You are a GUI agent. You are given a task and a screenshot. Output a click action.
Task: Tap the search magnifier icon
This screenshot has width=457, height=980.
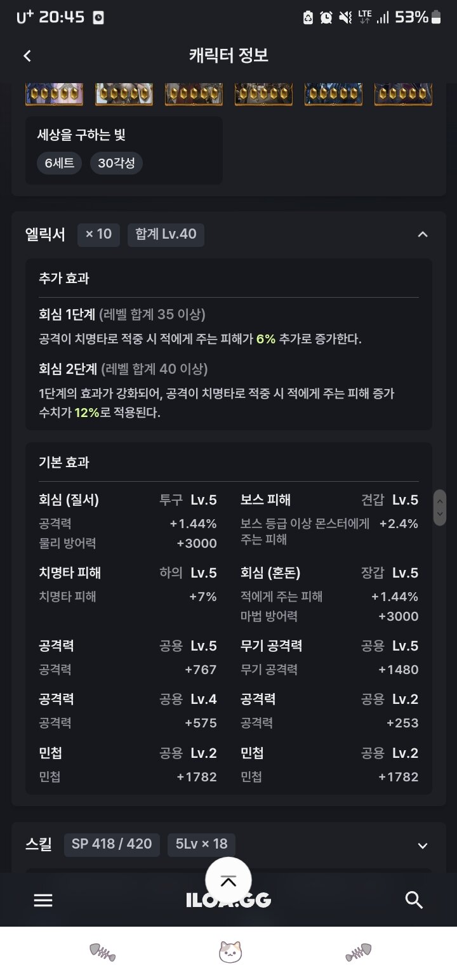414,900
